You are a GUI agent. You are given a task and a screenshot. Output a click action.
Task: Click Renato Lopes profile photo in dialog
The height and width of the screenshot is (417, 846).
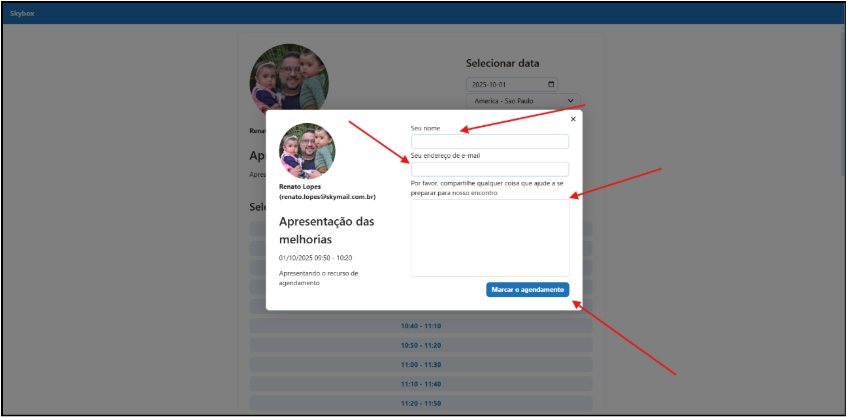click(x=307, y=150)
